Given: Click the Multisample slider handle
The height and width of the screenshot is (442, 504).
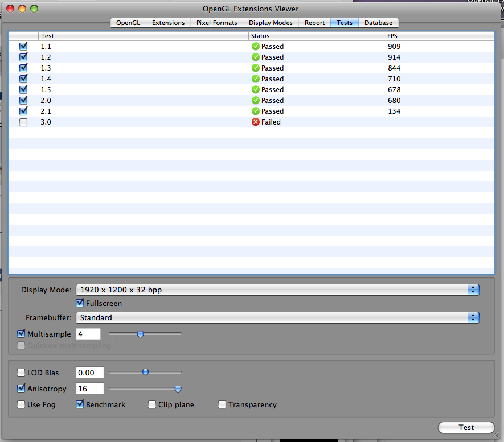Looking at the screenshot, I should (x=140, y=334).
